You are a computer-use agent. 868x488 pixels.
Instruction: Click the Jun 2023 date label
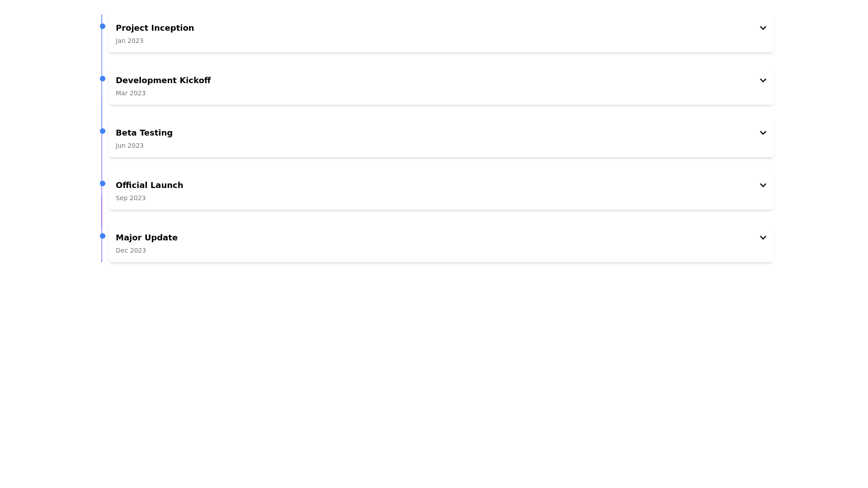click(x=129, y=145)
